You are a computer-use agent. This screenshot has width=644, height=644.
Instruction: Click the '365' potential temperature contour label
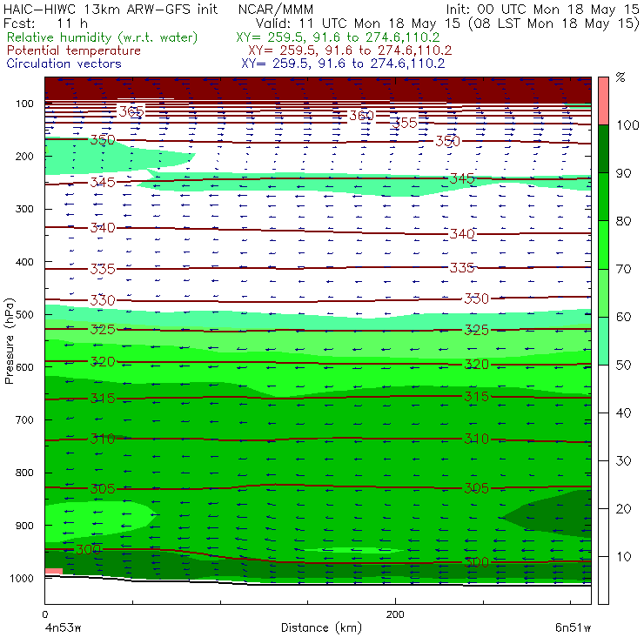click(x=131, y=111)
